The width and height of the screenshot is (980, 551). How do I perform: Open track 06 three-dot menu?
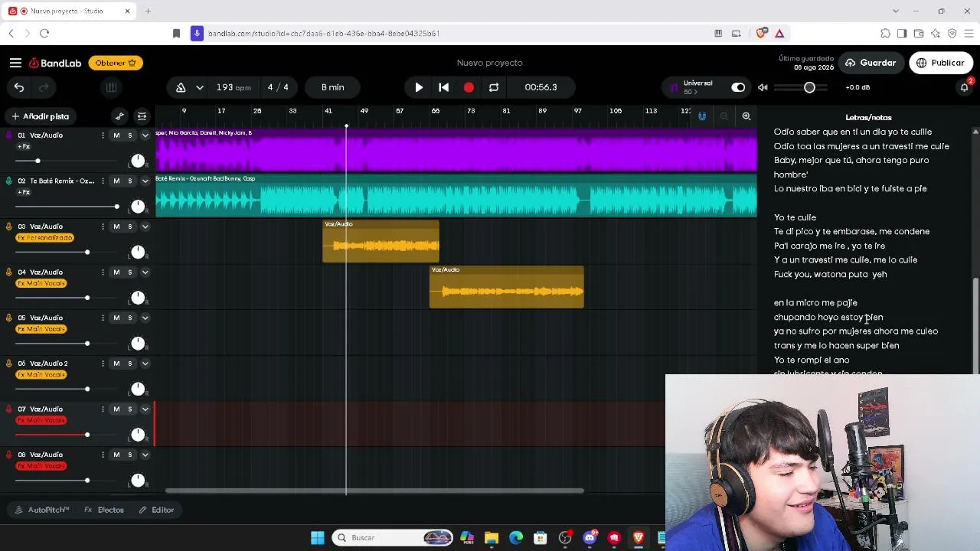[x=103, y=364]
